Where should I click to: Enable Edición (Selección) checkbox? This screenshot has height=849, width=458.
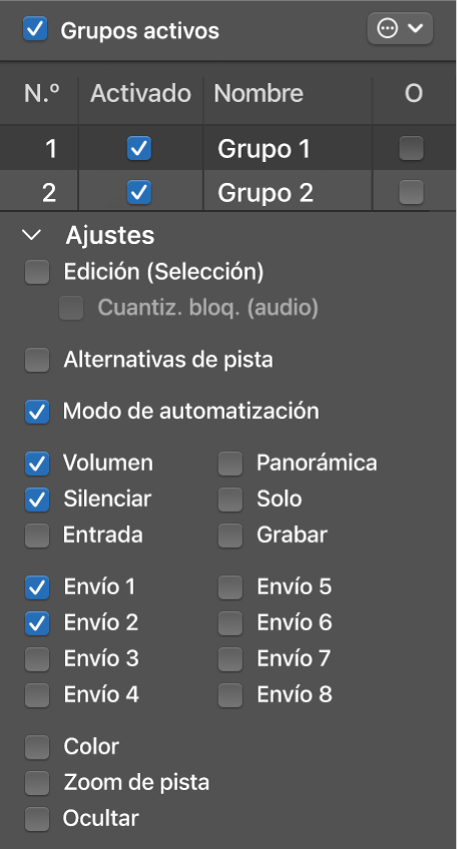point(37,272)
